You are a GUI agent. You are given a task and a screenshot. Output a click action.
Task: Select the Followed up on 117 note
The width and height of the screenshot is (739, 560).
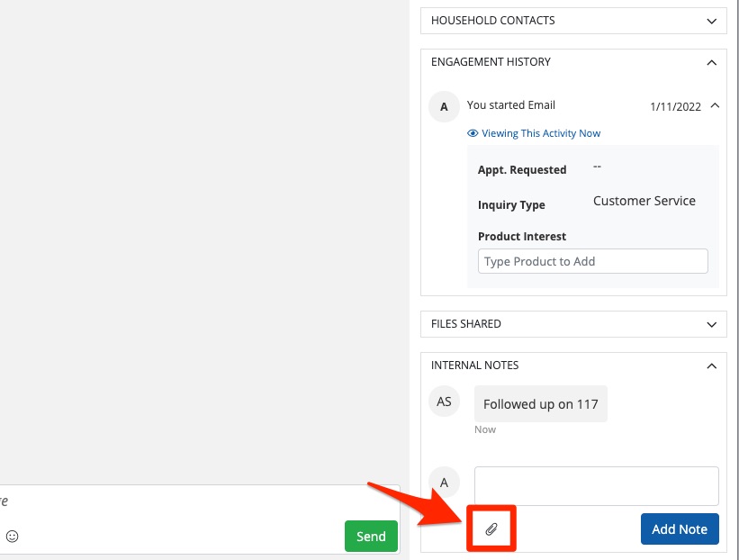540,404
